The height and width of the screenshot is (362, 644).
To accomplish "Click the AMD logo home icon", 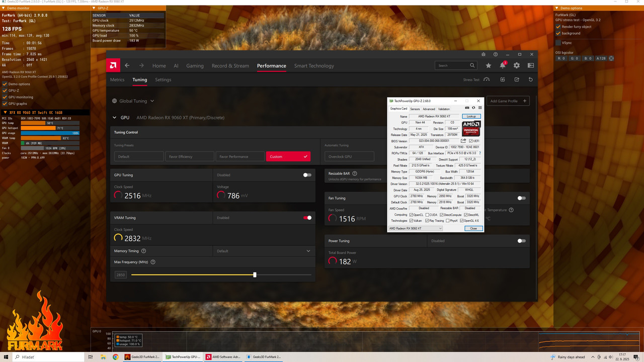I will [x=113, y=65].
